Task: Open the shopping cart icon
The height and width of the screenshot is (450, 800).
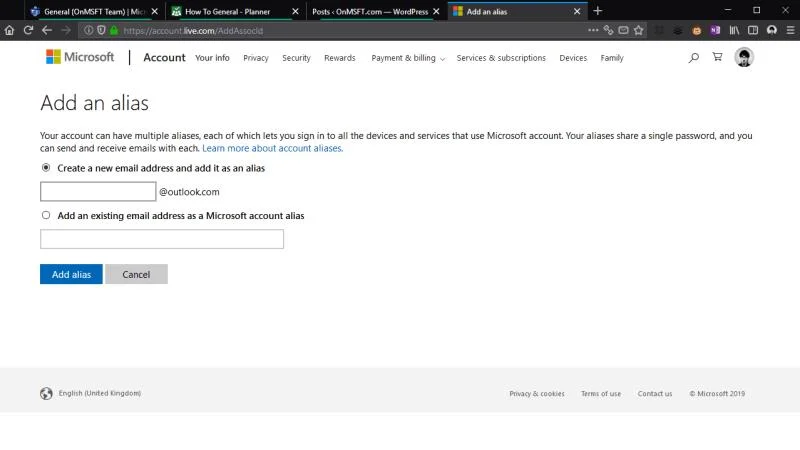Action: pos(717,57)
